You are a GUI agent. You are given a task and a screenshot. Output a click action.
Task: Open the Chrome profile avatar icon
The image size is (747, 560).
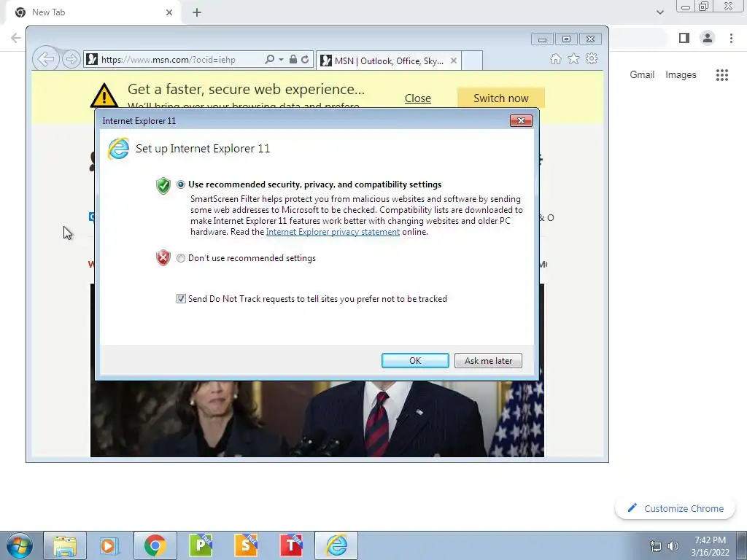point(708,38)
